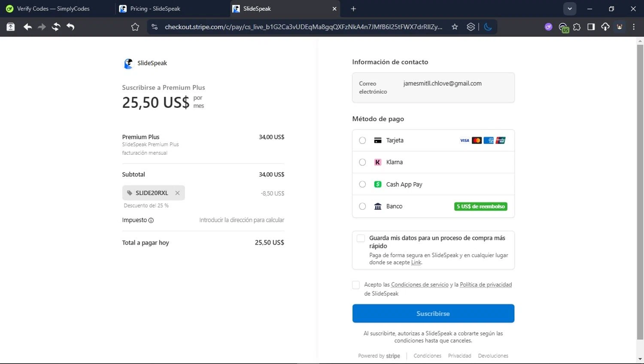Open the browser three-dot menu
The height and width of the screenshot is (364, 644).
coord(634,27)
